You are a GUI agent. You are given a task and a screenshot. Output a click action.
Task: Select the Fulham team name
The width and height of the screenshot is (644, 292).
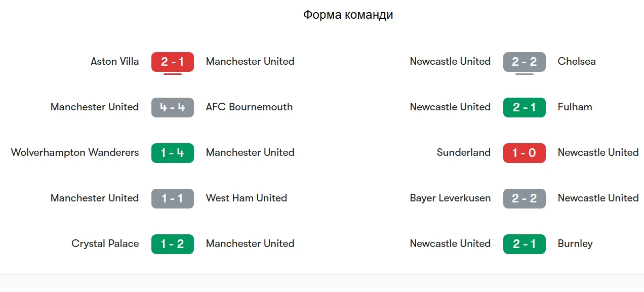575,107
